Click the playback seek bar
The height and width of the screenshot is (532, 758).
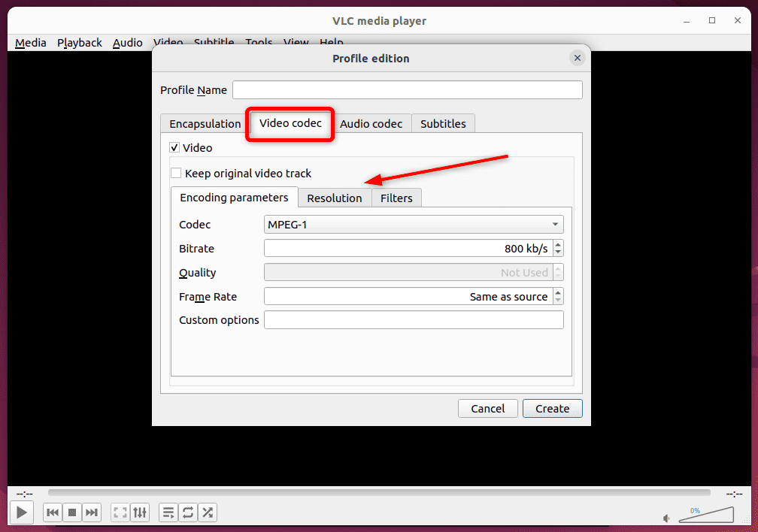click(379, 492)
